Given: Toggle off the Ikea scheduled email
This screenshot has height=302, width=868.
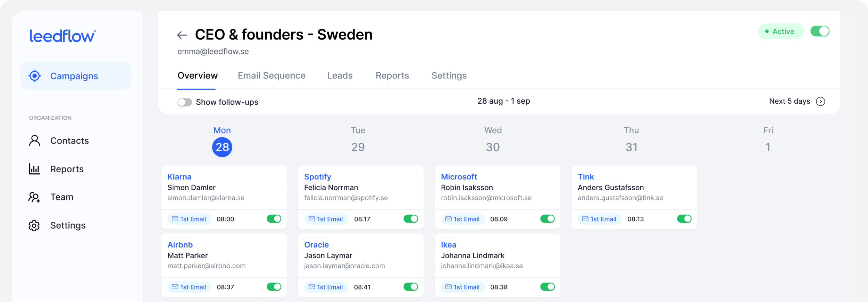Looking at the screenshot, I should tap(548, 287).
